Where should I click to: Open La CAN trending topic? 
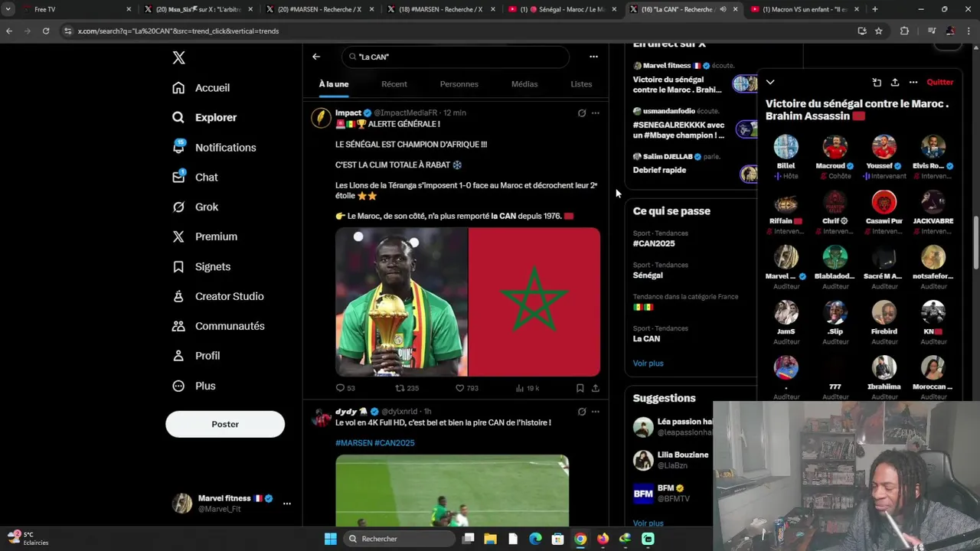click(x=646, y=338)
